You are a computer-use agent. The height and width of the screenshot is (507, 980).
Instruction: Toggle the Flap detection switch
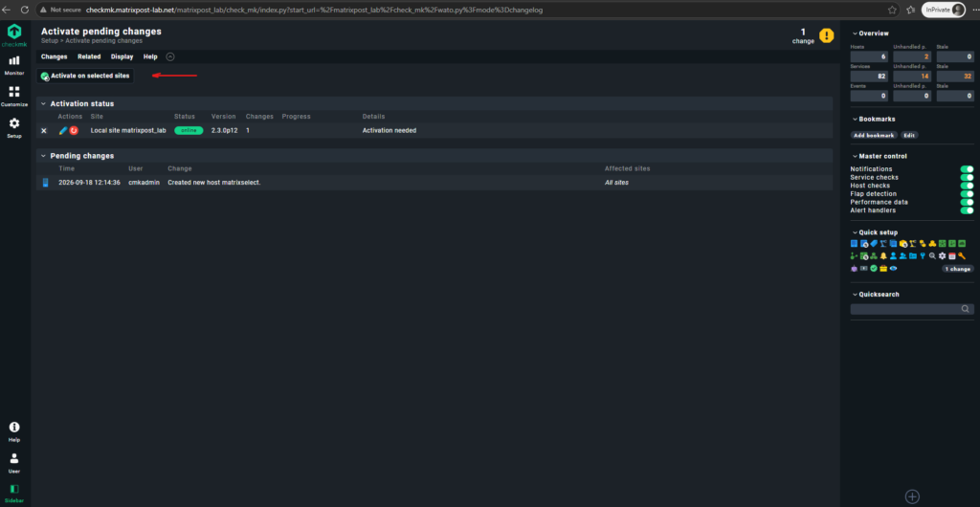coord(967,193)
